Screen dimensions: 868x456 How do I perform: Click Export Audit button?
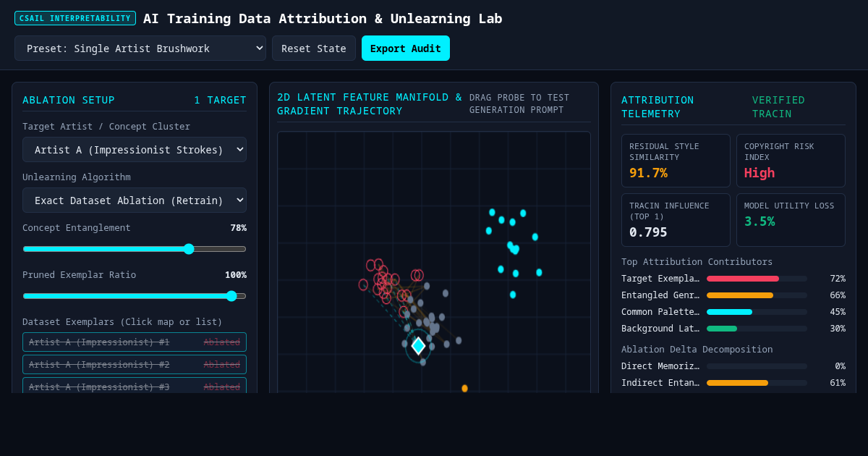(406, 48)
